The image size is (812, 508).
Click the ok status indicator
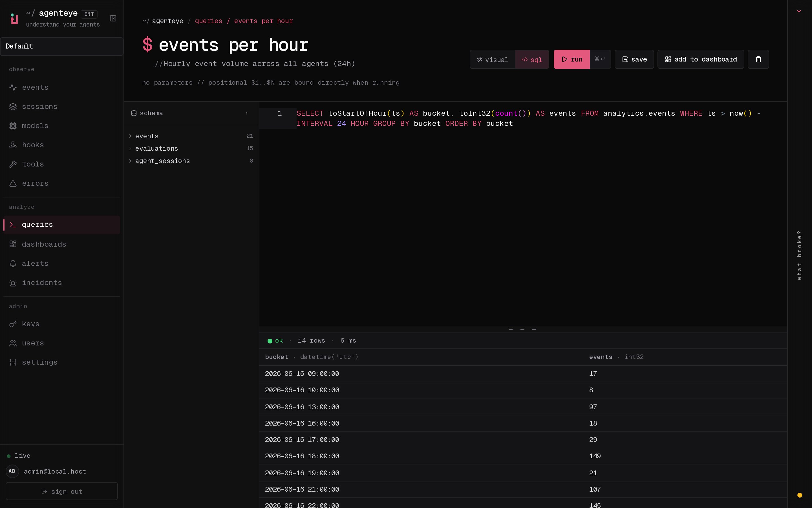(x=275, y=341)
